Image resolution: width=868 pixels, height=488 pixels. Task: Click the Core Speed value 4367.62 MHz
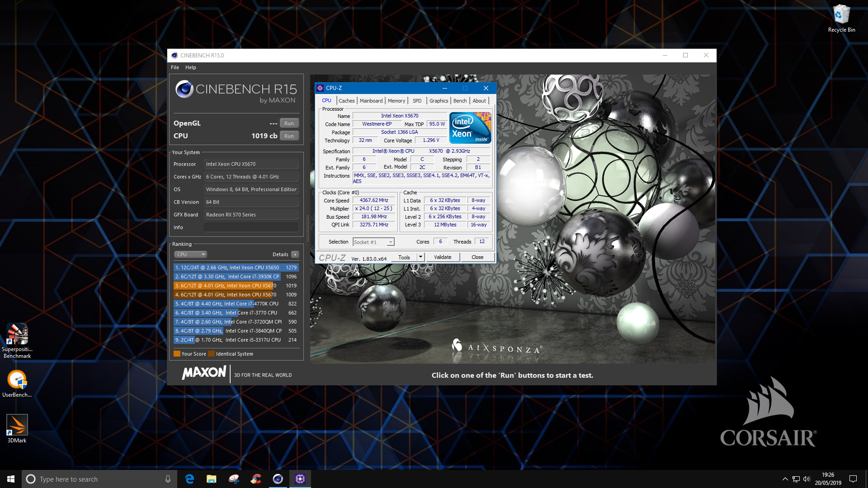(x=374, y=200)
